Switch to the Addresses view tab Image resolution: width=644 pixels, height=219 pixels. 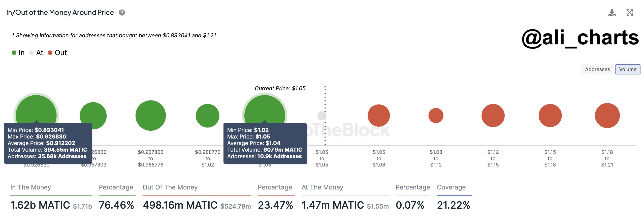point(597,69)
